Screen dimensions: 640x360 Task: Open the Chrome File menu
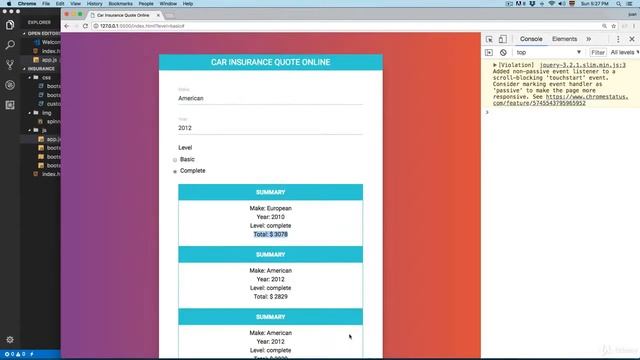(x=46, y=4)
